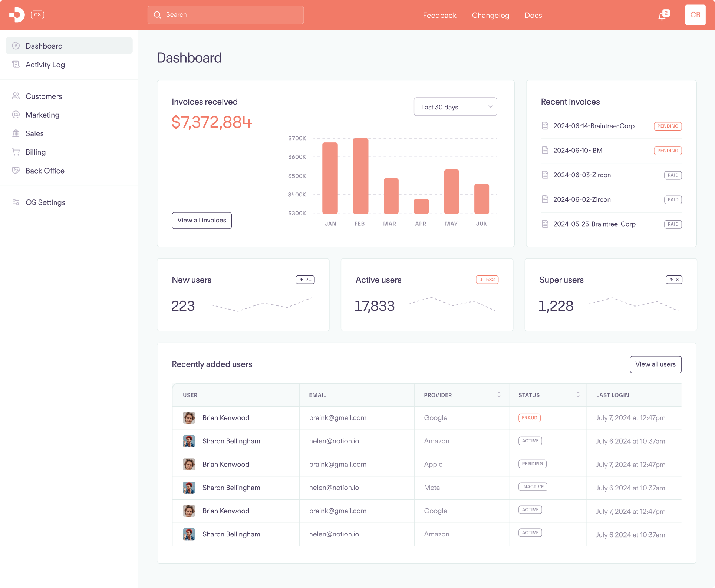Click the app logo in header
The height and width of the screenshot is (588, 715).
coord(17,15)
